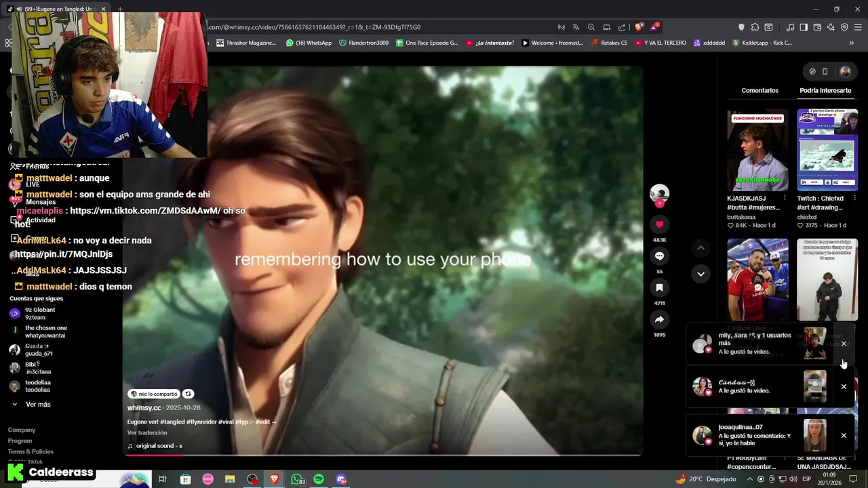
Task: Dismiss the jooaquiinaa..07 comment notification
Action: coord(844,435)
